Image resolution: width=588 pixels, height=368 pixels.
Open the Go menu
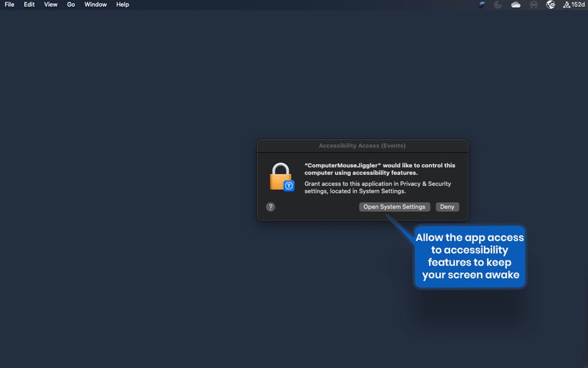pos(71,4)
